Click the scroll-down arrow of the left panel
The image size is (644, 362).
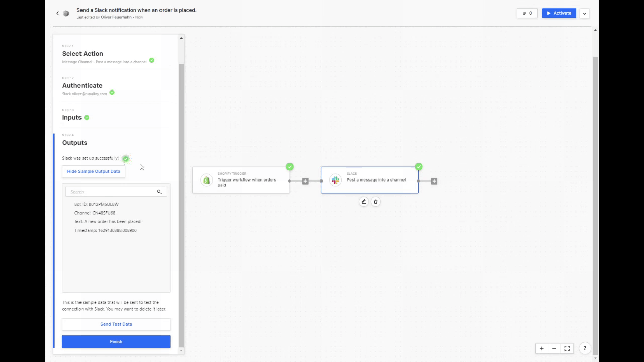pos(181,350)
